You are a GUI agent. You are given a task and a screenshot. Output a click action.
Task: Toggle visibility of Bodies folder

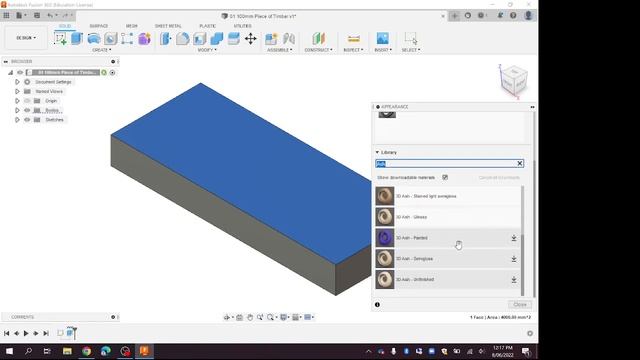27,110
